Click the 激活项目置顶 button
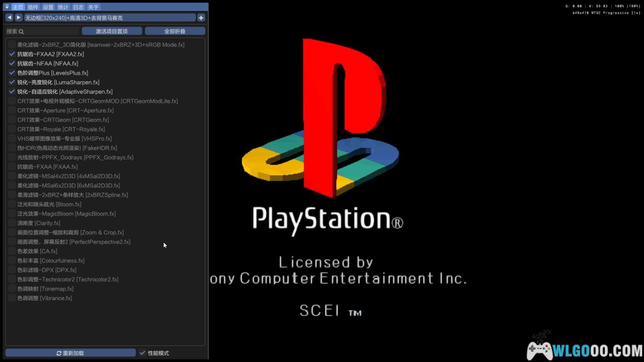The width and height of the screenshot is (644, 362). point(112,31)
